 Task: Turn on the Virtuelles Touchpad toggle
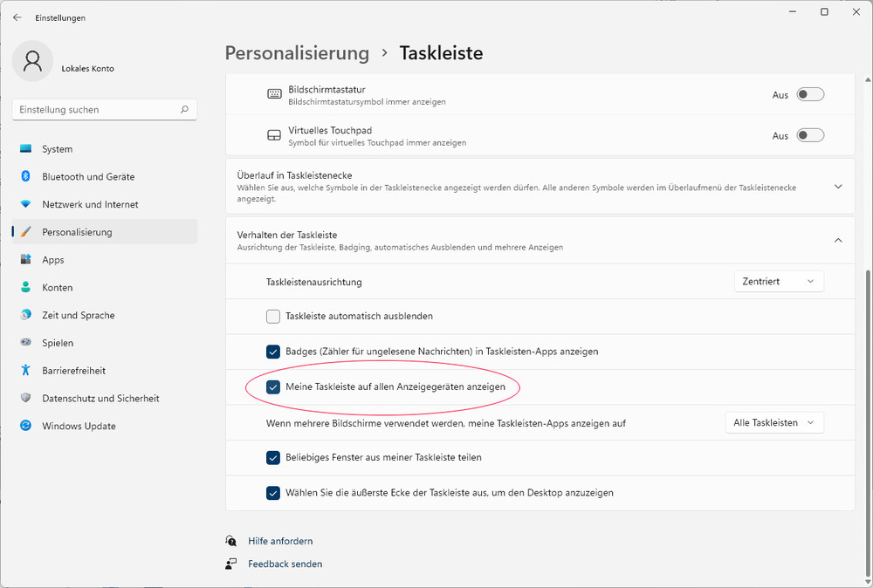coord(810,135)
